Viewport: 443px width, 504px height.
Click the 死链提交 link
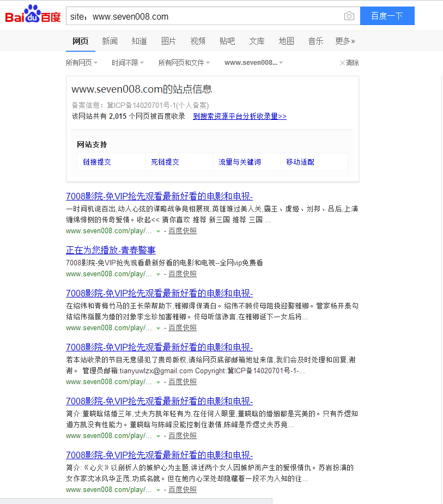coord(165,162)
